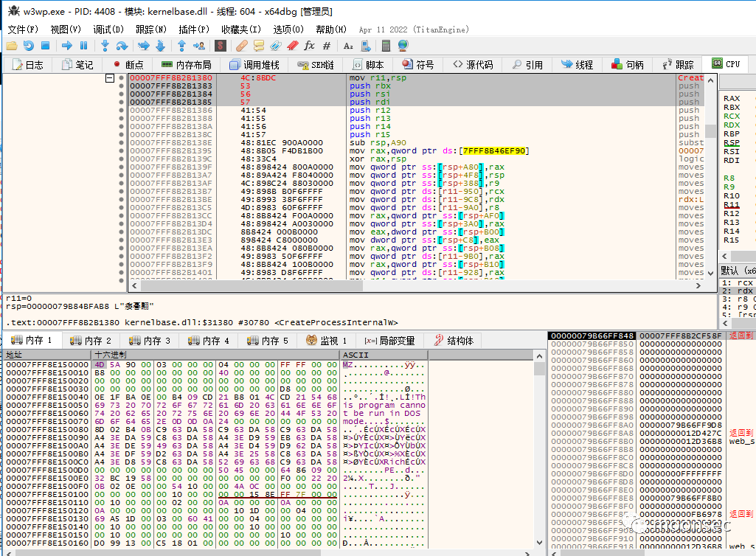Open a file with the folder icon
Viewport: 756px width, 556px height.
(12, 46)
